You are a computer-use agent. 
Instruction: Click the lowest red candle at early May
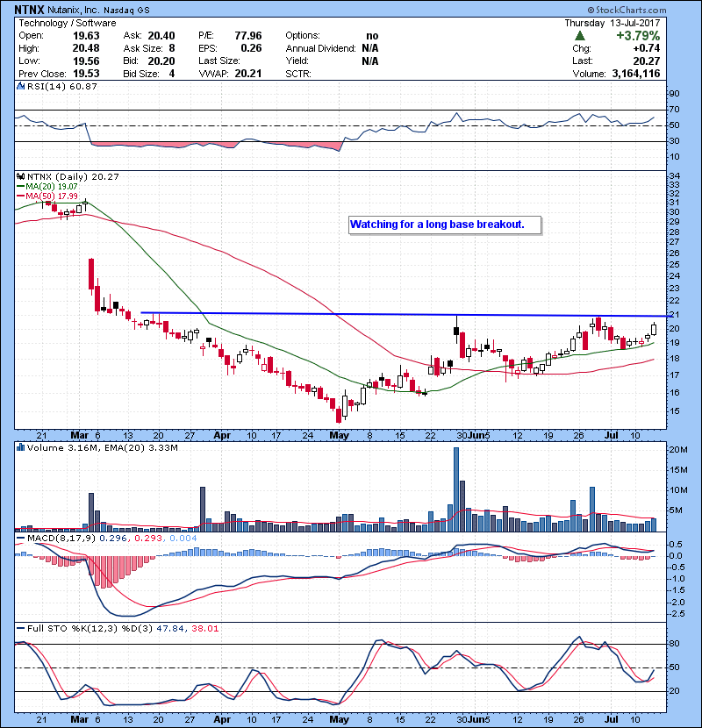[339, 413]
